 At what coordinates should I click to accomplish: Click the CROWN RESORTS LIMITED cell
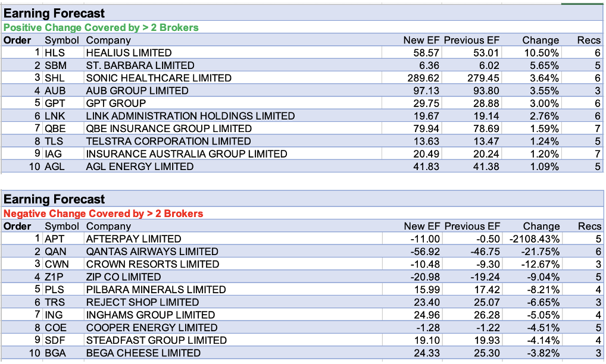[x=152, y=264]
